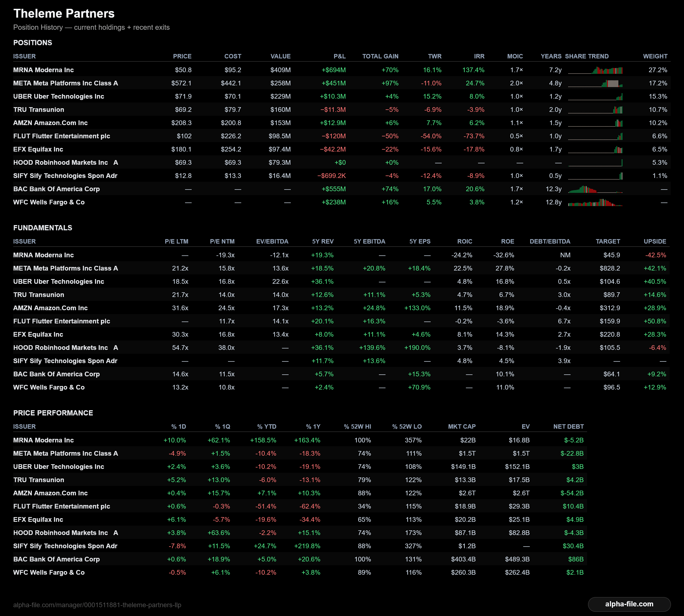
Task: Click the +$694M P&L value
Action: pos(333,70)
